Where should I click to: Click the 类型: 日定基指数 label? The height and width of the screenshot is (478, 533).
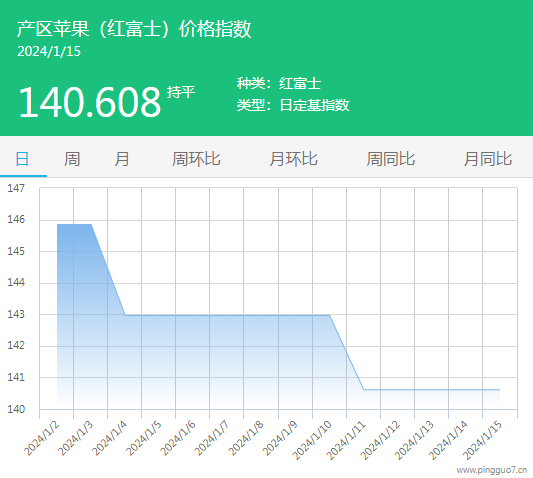[293, 105]
